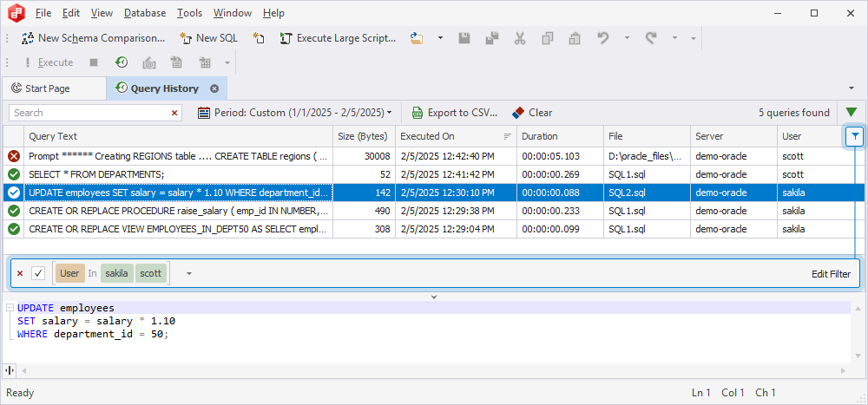
Task: Click the Cut scissors icon
Action: point(519,38)
